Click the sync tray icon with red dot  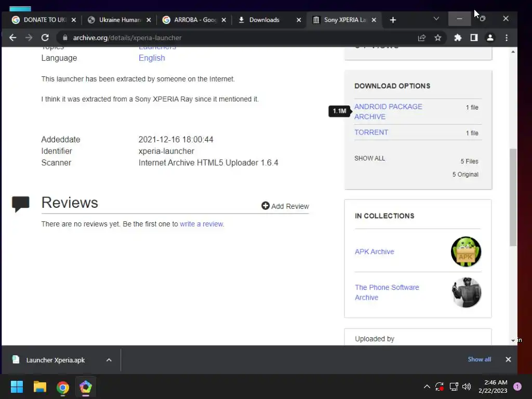440,387
